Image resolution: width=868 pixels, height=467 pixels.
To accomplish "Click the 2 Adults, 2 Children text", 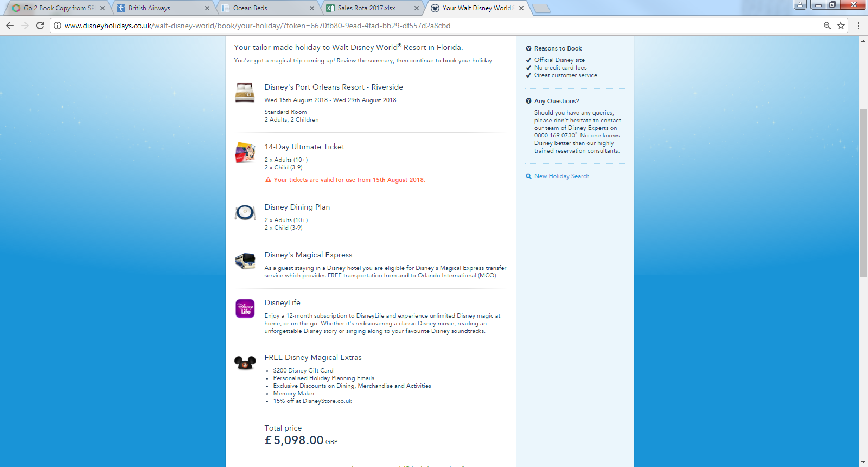I will (291, 119).
